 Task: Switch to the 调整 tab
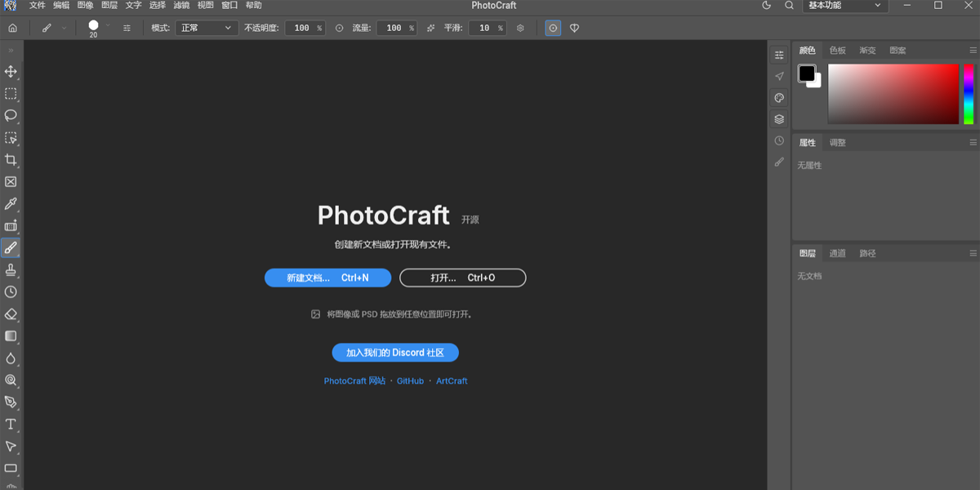[837, 142]
